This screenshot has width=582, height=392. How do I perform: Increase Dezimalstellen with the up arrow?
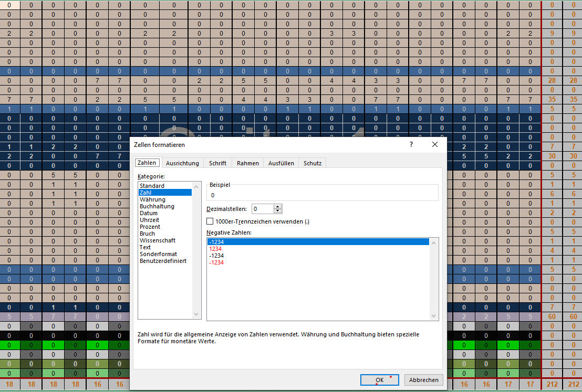tap(278, 207)
